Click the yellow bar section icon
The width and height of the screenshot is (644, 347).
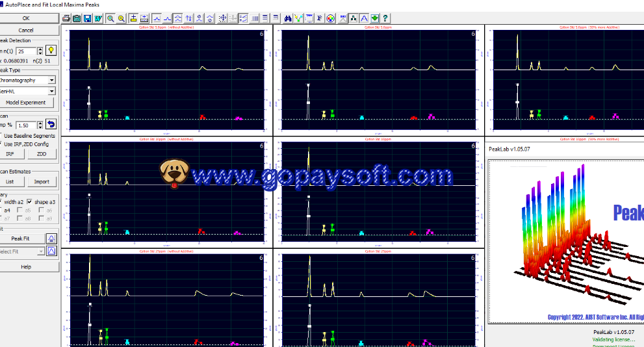[133, 18]
